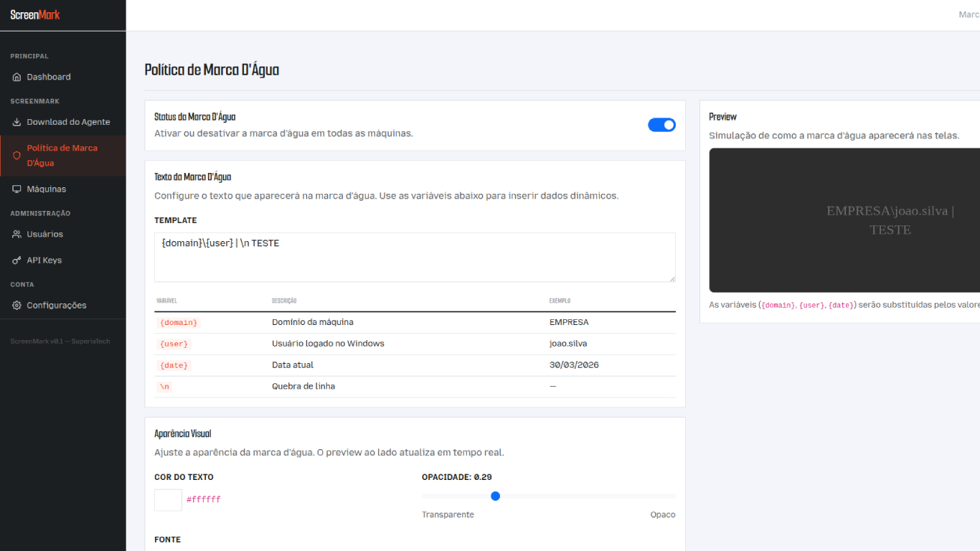
Task: Click the {domain} variable tag in table
Action: tap(179, 323)
